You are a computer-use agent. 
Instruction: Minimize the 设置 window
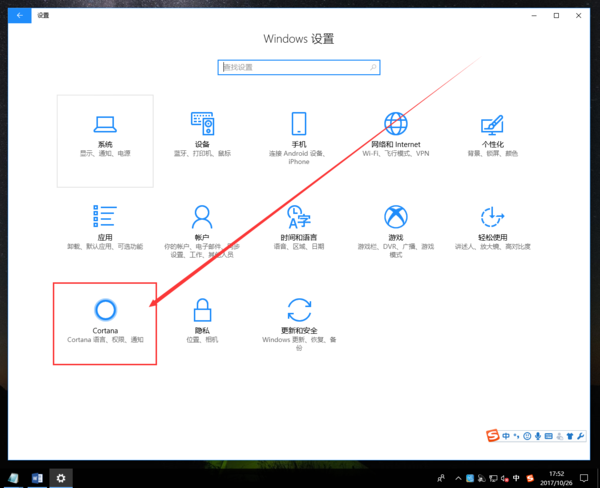coord(534,15)
